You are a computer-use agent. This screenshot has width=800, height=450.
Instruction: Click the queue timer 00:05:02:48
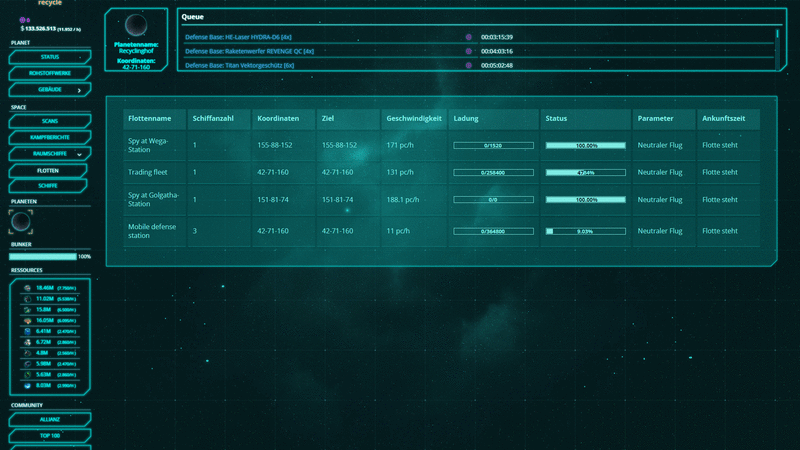click(x=496, y=65)
